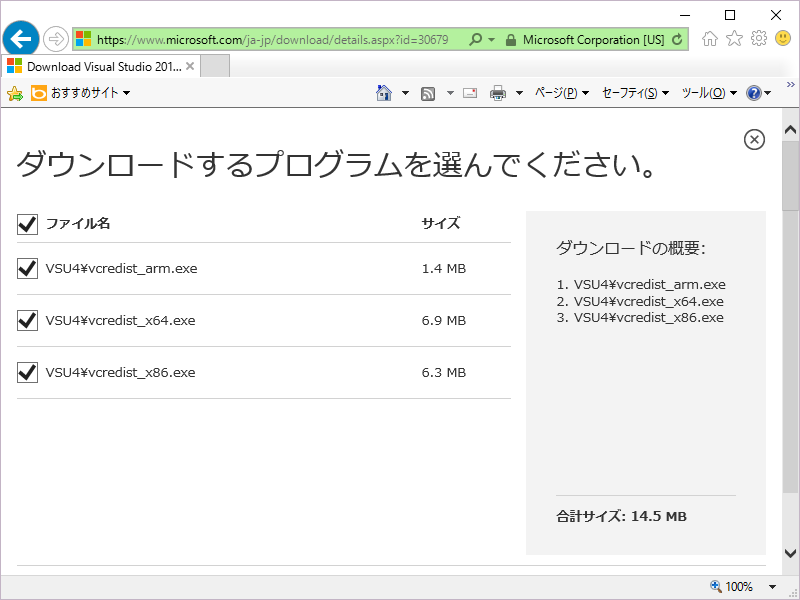Click the add to favorites bar star icon
Screen dimensions: 800x600
click(x=15, y=93)
